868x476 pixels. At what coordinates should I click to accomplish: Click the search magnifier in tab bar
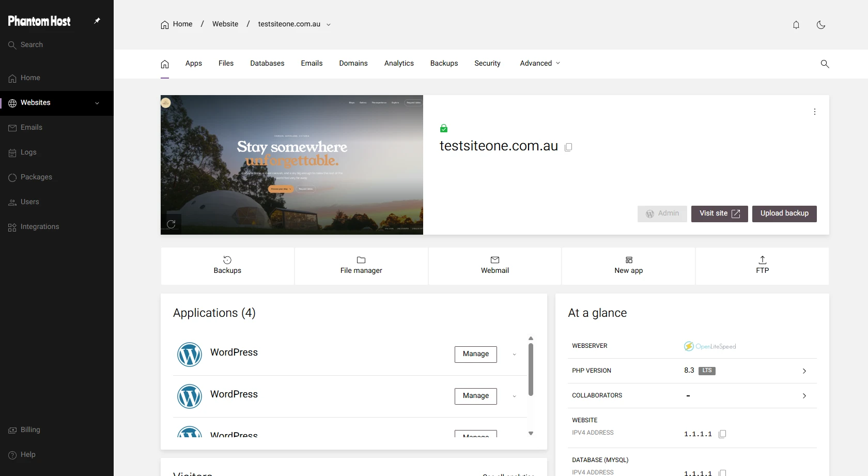(x=825, y=64)
